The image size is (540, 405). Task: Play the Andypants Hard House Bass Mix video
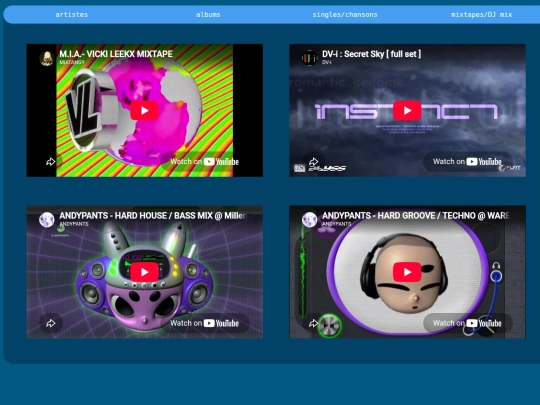(144, 272)
